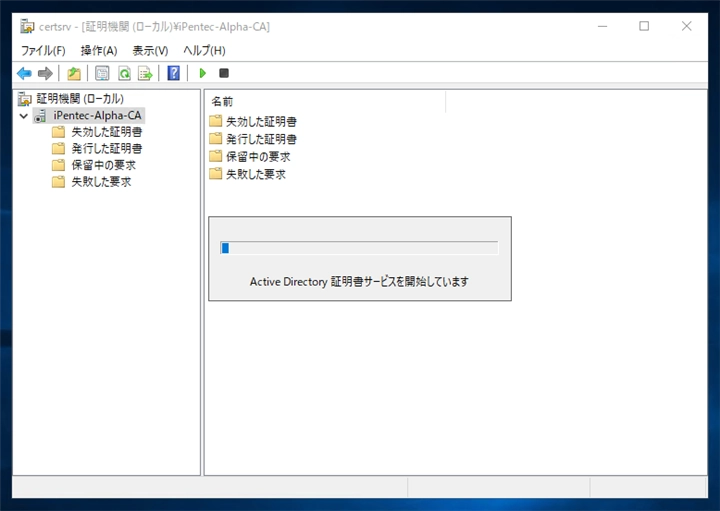Refresh the view with the refresh icon
The image size is (720, 511).
coord(124,73)
